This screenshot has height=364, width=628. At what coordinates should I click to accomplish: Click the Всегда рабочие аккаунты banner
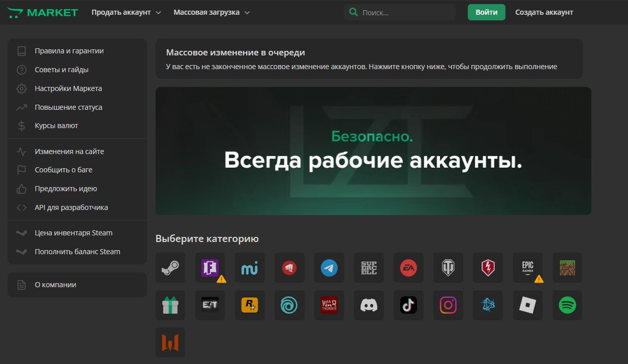click(373, 151)
